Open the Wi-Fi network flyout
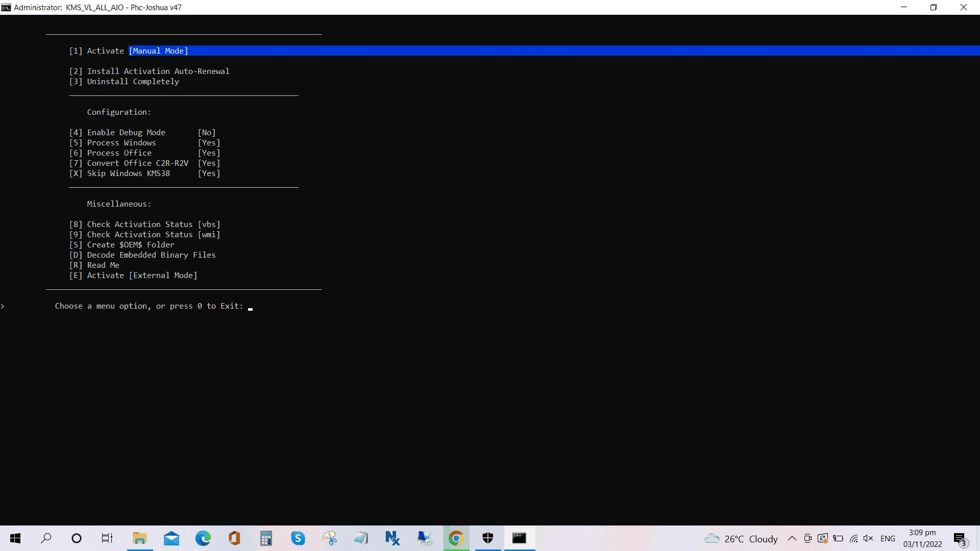The height and width of the screenshot is (551, 980). (x=853, y=539)
